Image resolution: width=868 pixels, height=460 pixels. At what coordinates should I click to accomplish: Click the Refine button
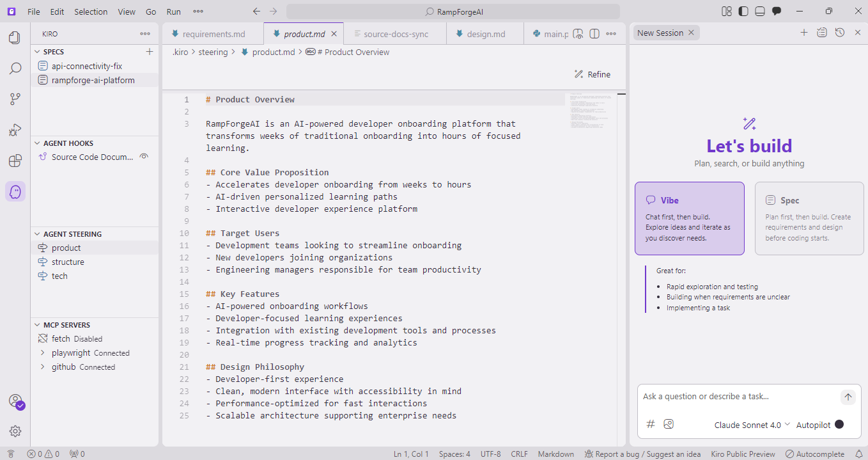[x=592, y=74]
